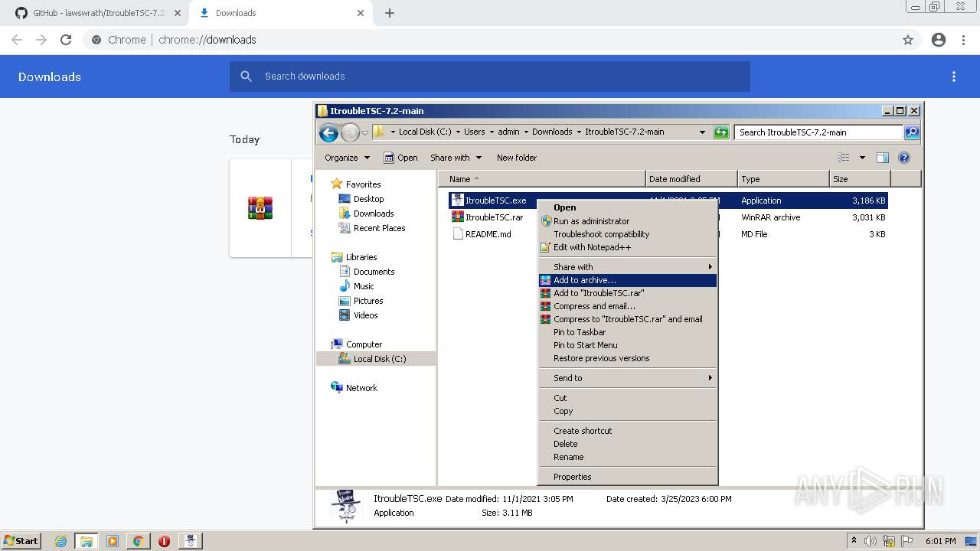Screen dimensions: 980x551
Task: Click the change view icon
Action: pos(844,158)
